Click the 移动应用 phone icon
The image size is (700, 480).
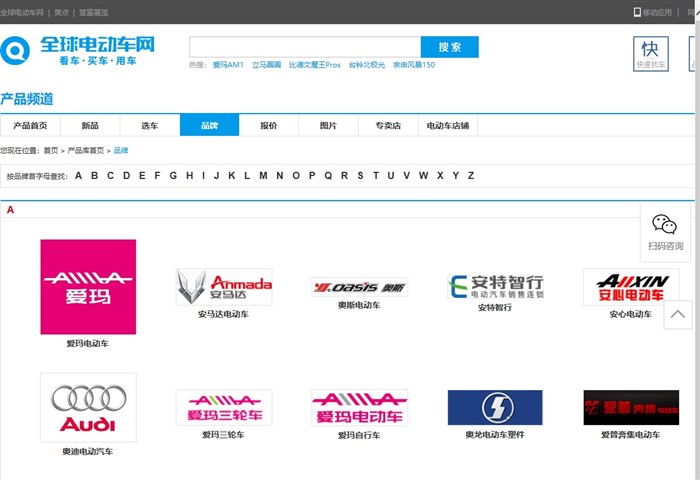click(x=637, y=12)
